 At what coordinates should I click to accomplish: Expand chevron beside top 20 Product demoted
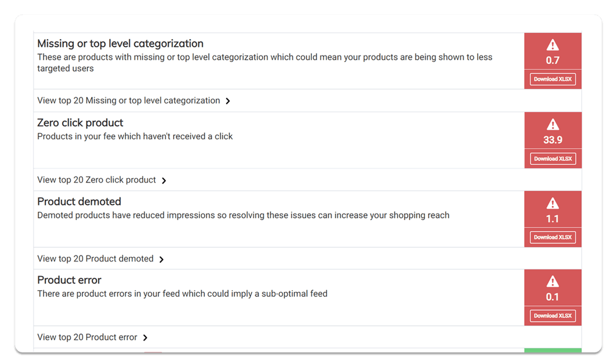pyautogui.click(x=161, y=259)
